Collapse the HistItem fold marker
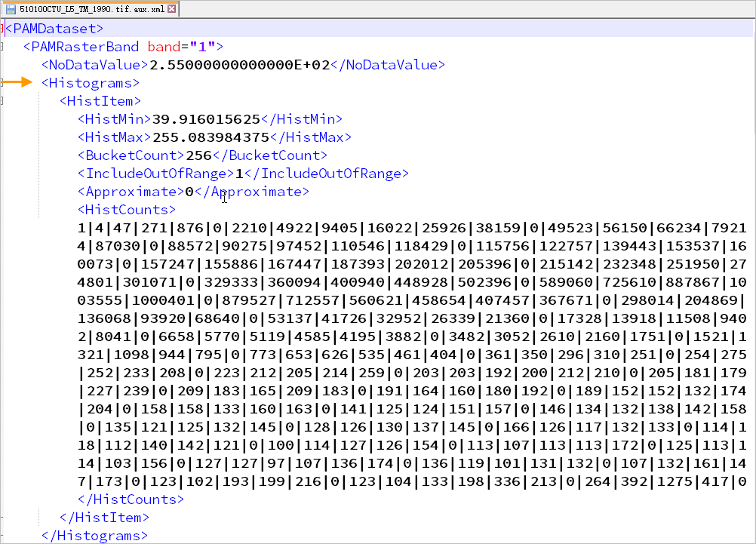Viewport: 756px width, 544px height. click(3, 101)
